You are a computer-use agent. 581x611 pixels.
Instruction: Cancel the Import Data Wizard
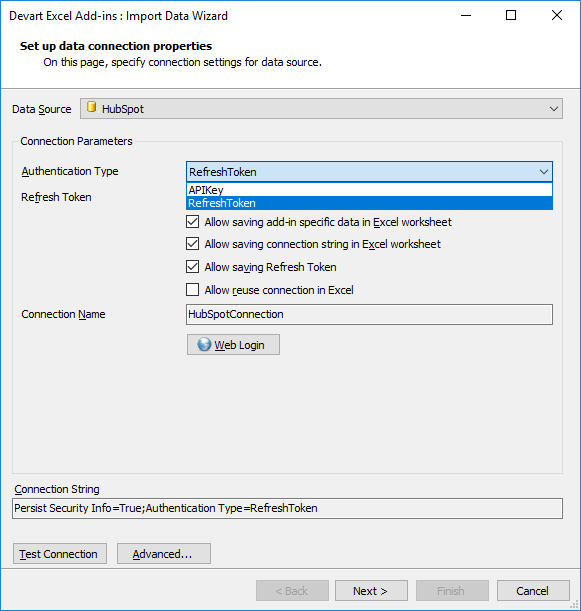pyautogui.click(x=533, y=591)
